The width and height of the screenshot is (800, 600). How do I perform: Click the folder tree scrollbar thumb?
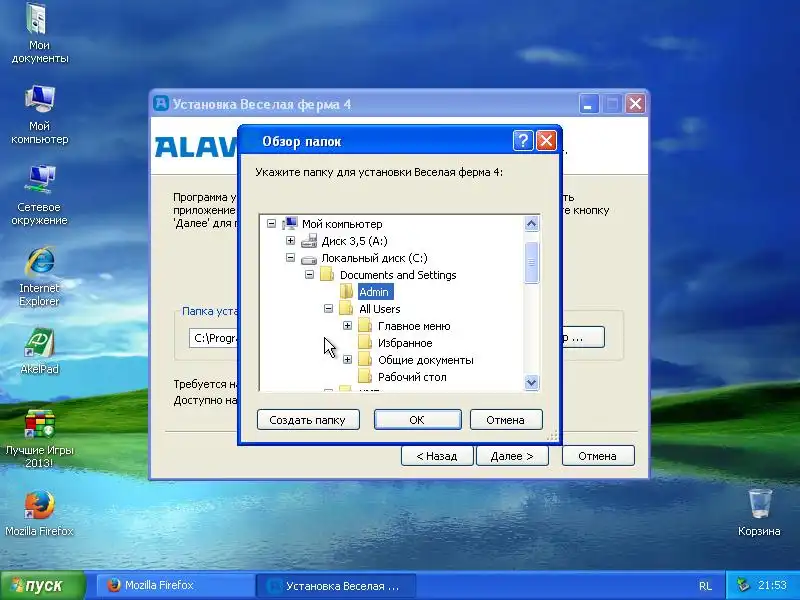[x=531, y=262]
